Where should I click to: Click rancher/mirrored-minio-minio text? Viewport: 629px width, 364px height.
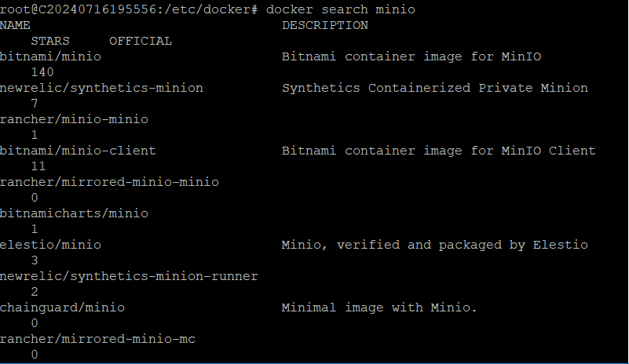coord(109,182)
